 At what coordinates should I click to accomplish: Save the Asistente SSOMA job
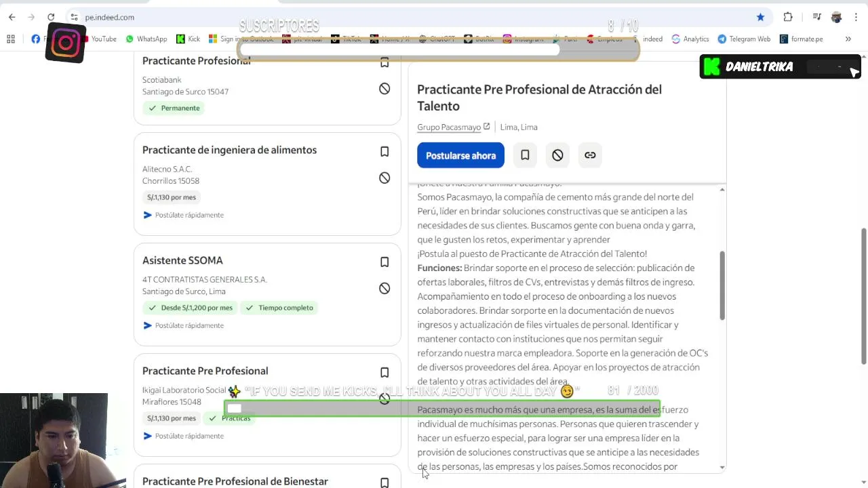[384, 262]
